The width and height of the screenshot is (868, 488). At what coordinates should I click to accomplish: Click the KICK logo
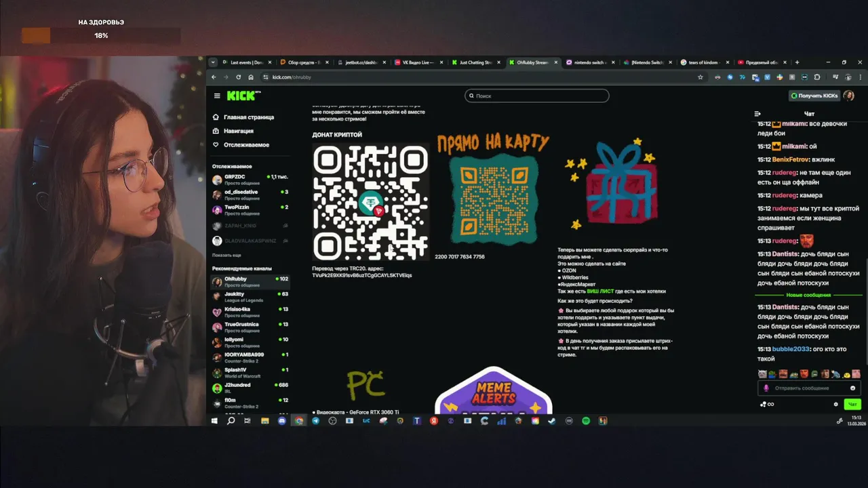[x=243, y=96]
